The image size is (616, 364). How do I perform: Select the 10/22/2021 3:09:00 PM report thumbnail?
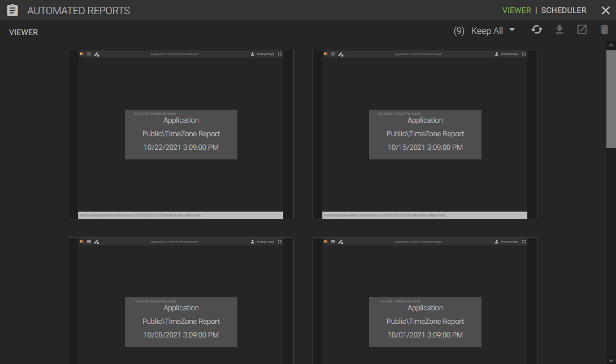point(181,135)
